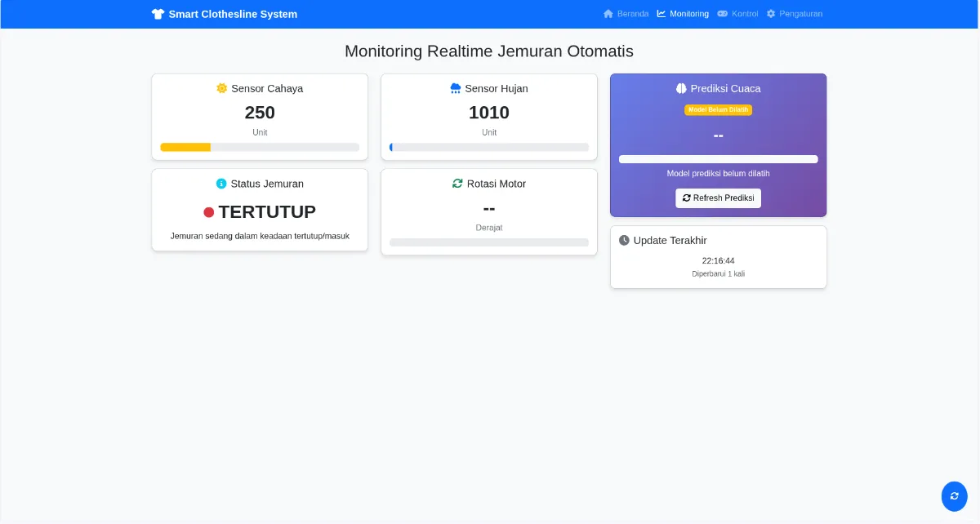This screenshot has width=980, height=524.
Task: Click the rotation icon beside Rotasi Motor
Action: click(x=457, y=184)
